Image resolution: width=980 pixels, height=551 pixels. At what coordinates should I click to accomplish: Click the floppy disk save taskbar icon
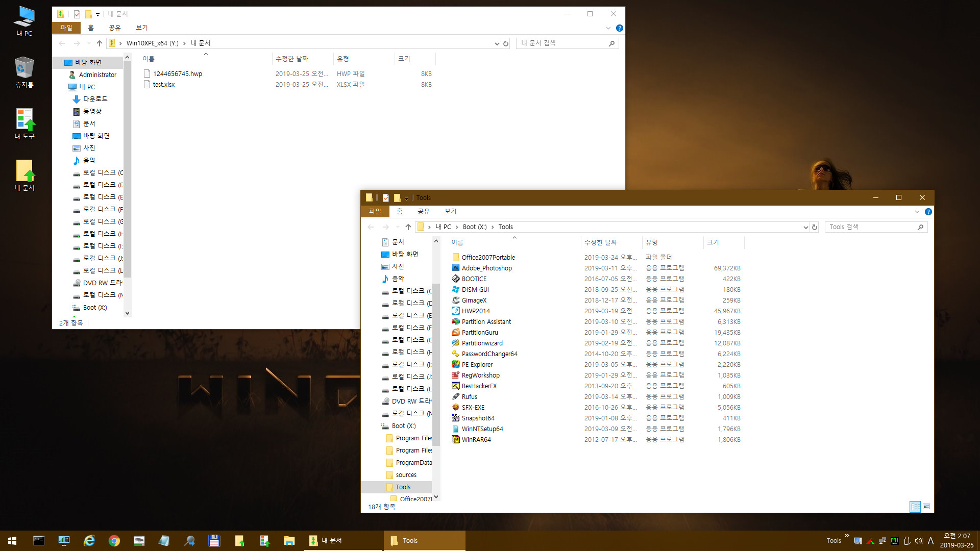click(214, 541)
